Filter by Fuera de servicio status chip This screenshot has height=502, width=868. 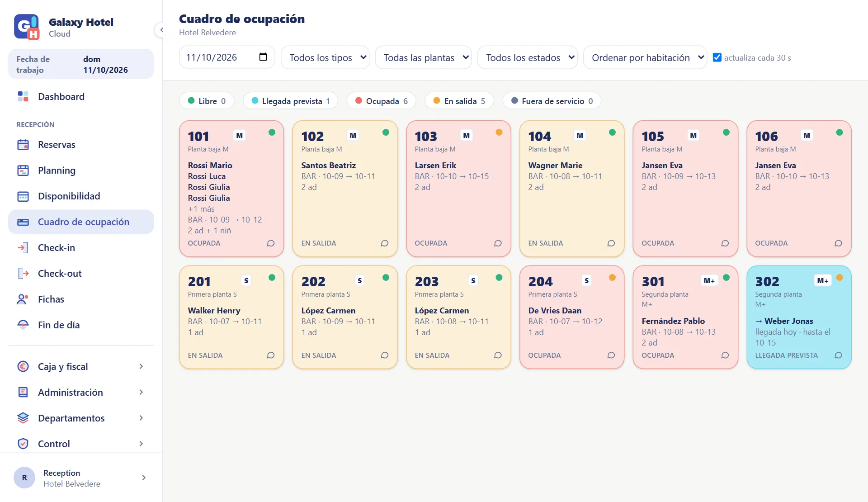(x=552, y=101)
